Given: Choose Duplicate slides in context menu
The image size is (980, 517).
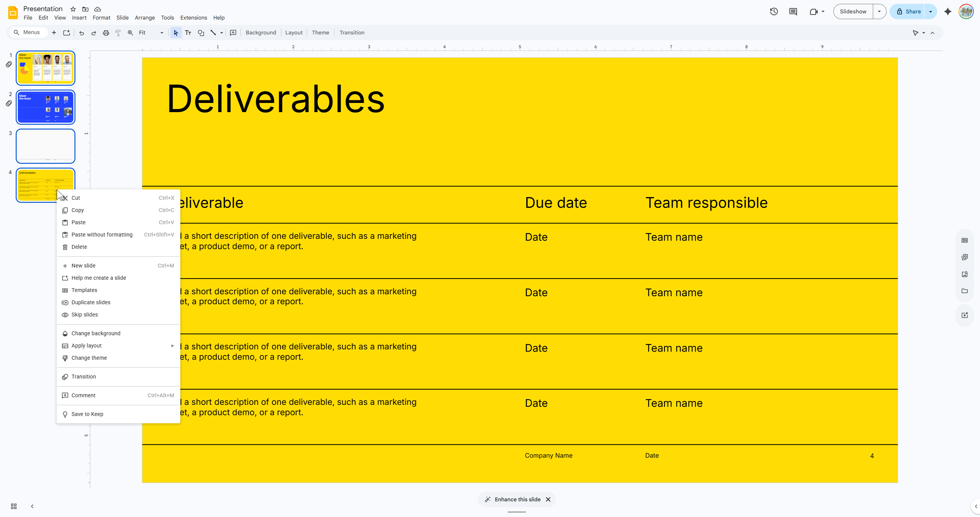Looking at the screenshot, I should pos(118,302).
